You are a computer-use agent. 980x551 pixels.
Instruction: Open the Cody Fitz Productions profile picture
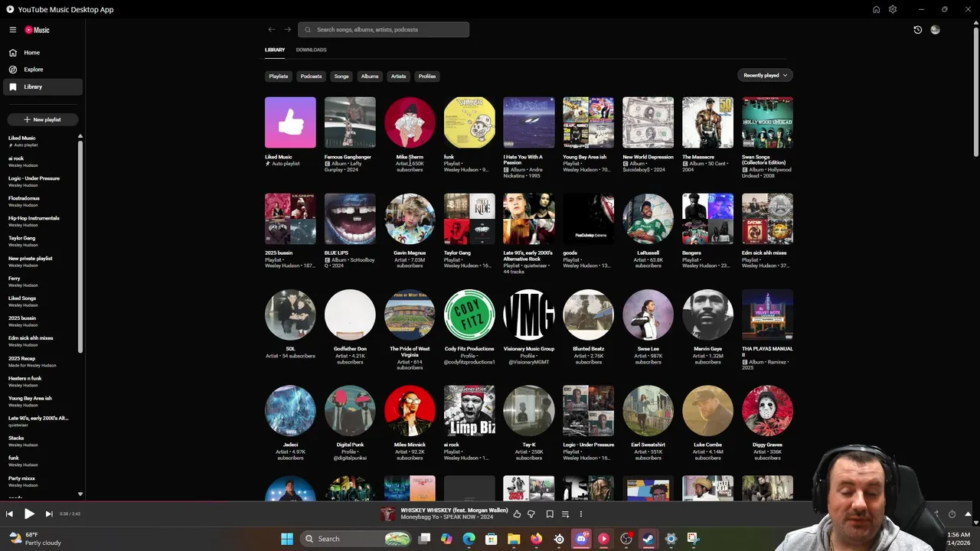(469, 315)
